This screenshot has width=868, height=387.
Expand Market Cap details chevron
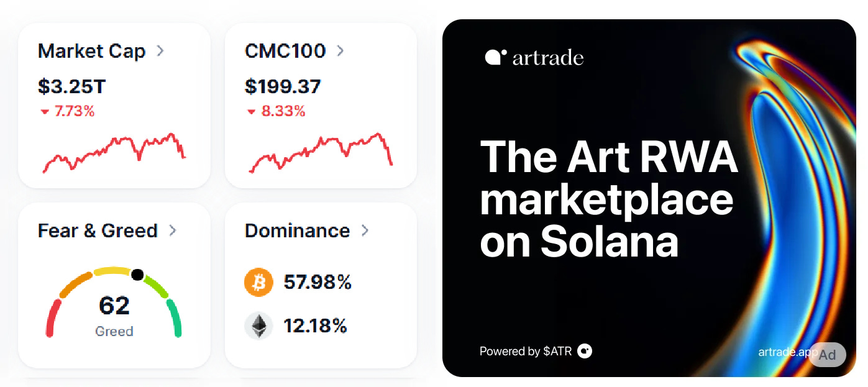[x=160, y=51]
